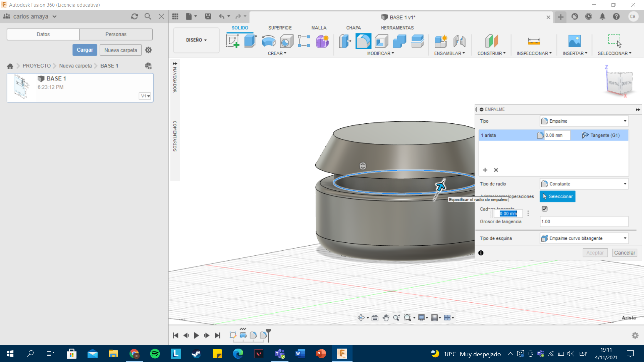Click PROYECTO in the breadcrumb

(37, 66)
